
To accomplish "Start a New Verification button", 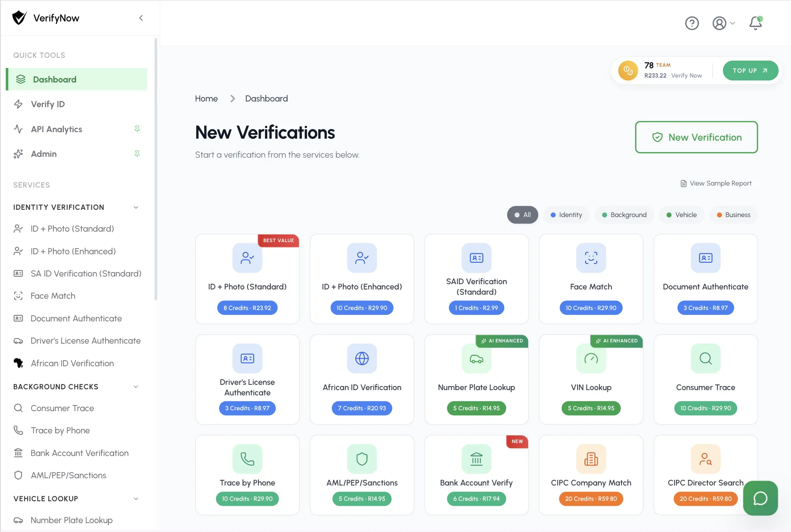I will tap(696, 137).
